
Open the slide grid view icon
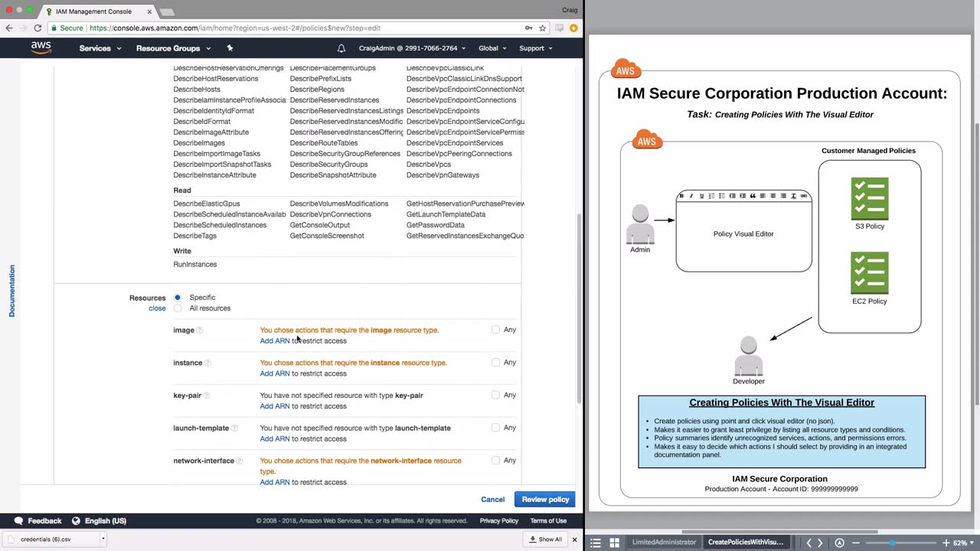tap(614, 543)
